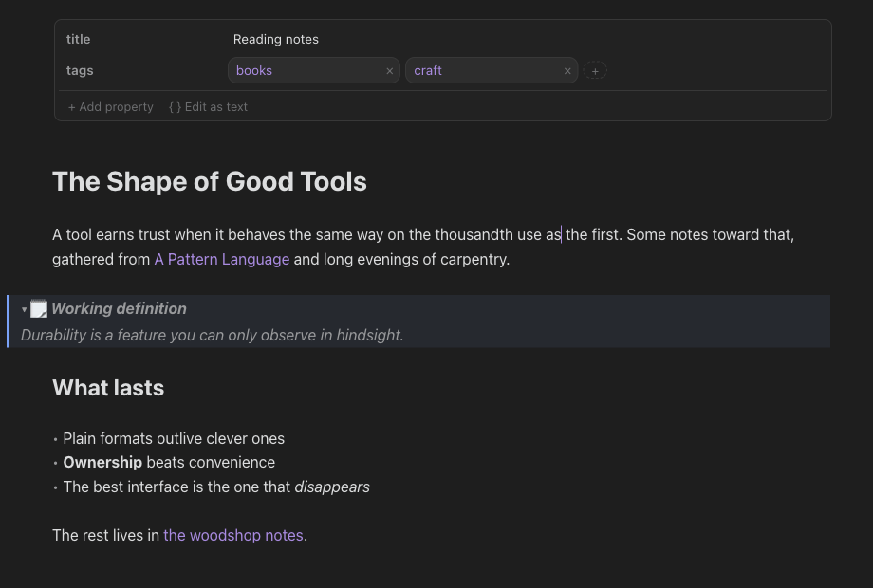Click Add property button
873x588 pixels.
[110, 107]
